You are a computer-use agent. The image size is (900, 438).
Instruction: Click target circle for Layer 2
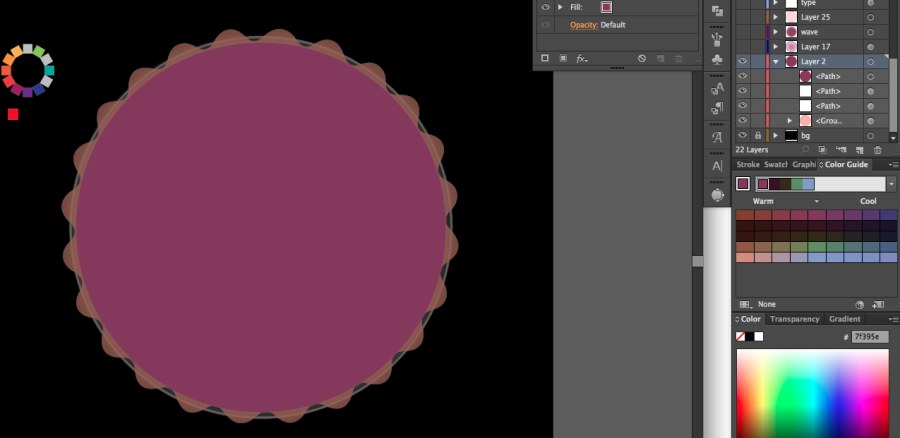coord(870,61)
